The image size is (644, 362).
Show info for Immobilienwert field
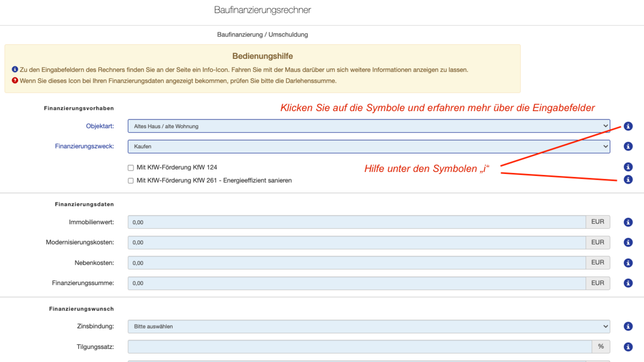point(628,222)
